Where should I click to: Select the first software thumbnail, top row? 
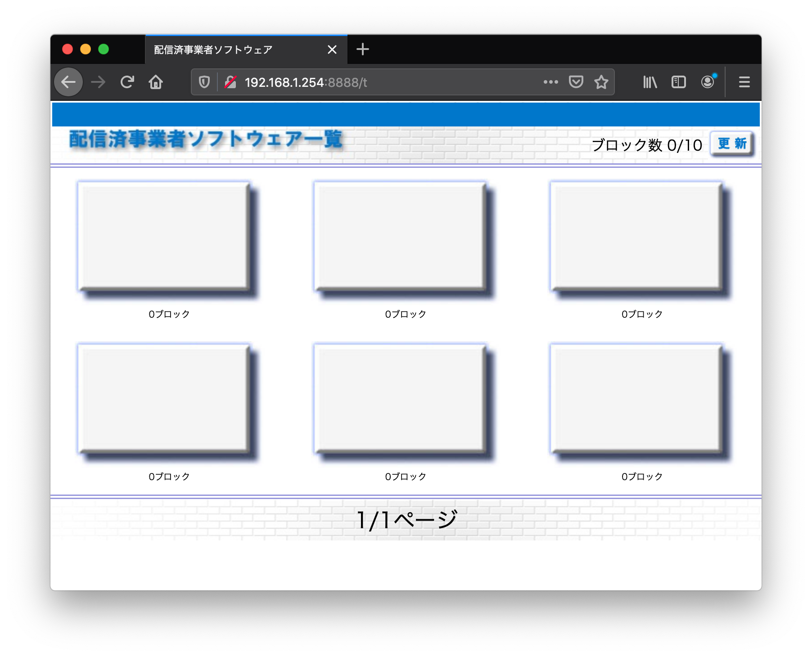(x=168, y=240)
